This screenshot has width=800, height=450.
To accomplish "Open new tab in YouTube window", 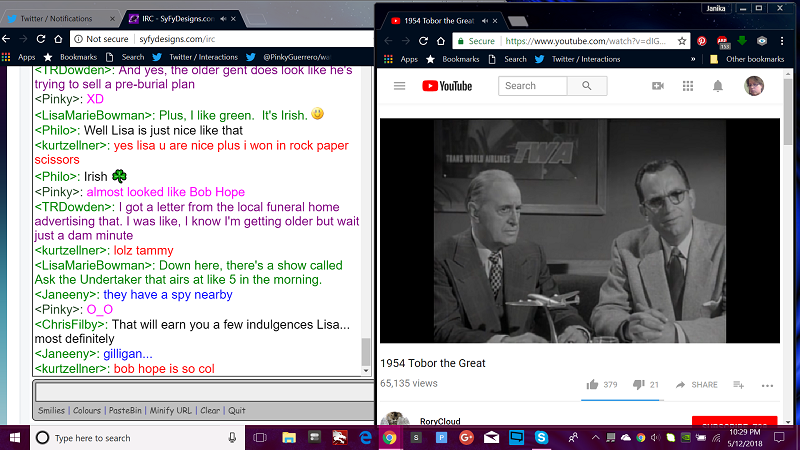I will (x=518, y=21).
